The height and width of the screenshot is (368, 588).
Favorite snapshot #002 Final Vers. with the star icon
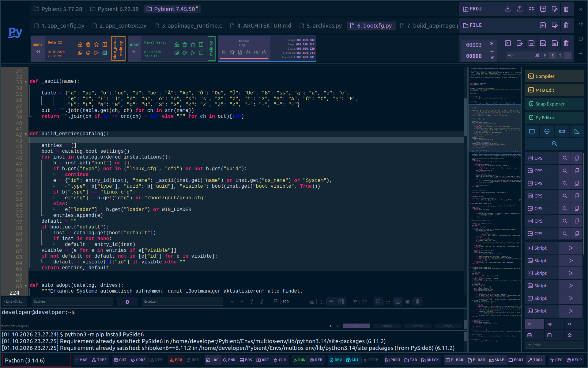pos(193,44)
